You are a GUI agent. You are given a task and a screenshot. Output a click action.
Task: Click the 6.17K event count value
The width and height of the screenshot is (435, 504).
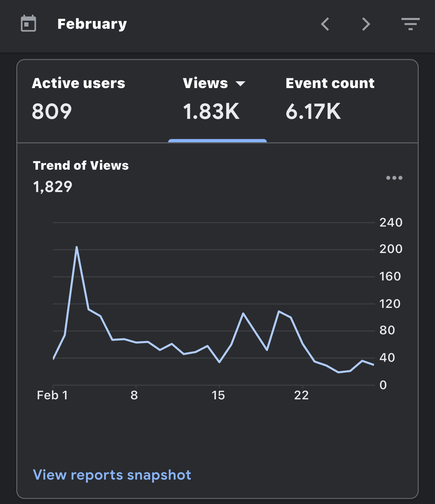point(313,111)
